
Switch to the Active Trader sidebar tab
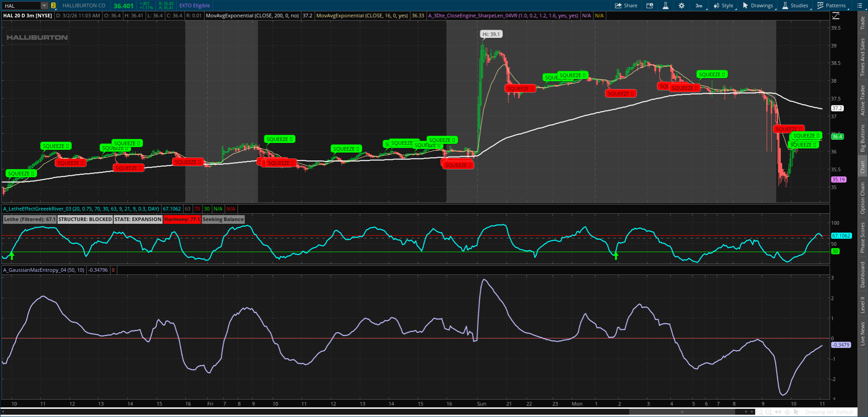pyautogui.click(x=863, y=100)
